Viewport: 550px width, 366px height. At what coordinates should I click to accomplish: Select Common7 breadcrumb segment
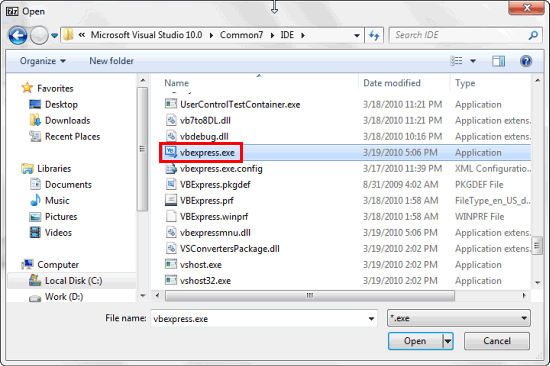241,35
